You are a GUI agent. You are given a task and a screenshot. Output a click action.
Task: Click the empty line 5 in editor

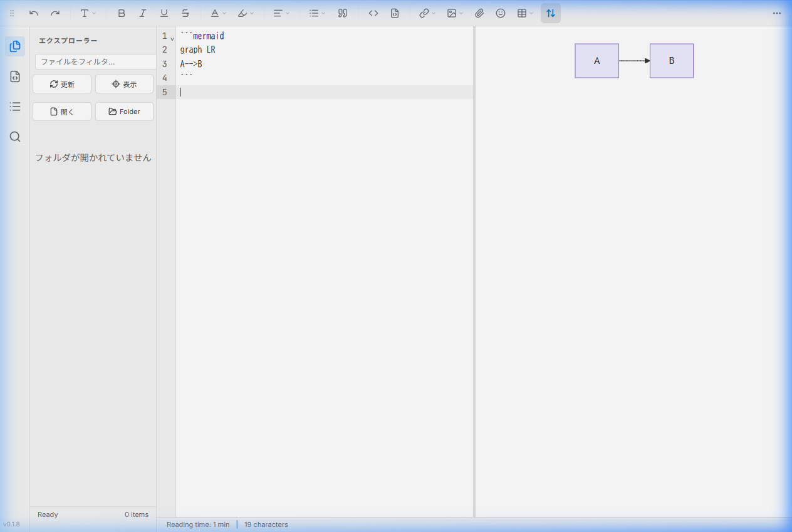coord(325,92)
